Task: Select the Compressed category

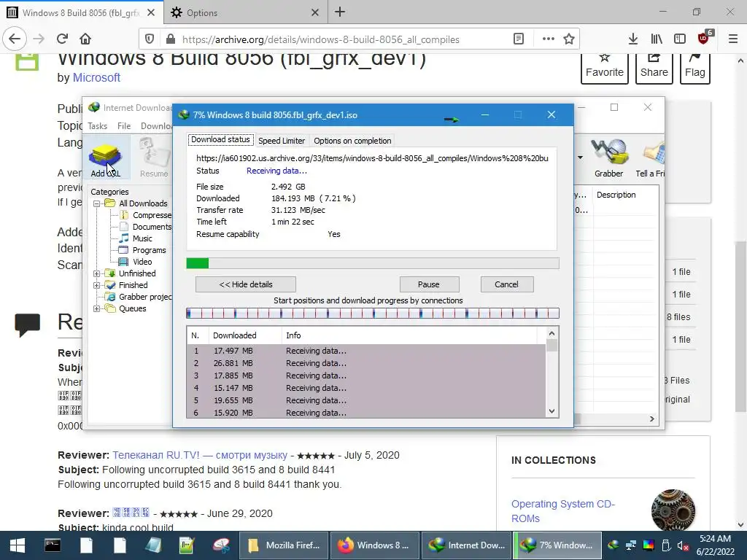Action: (152, 215)
